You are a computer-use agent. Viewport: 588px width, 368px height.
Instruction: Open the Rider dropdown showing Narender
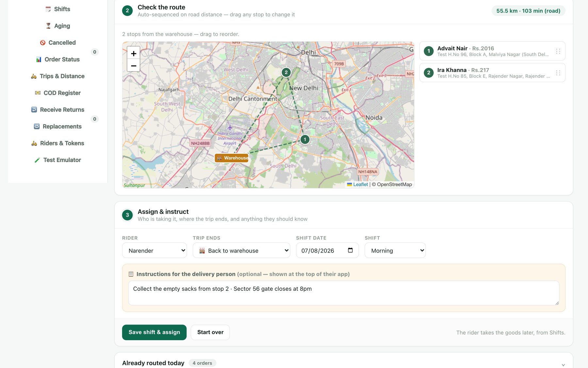point(155,250)
